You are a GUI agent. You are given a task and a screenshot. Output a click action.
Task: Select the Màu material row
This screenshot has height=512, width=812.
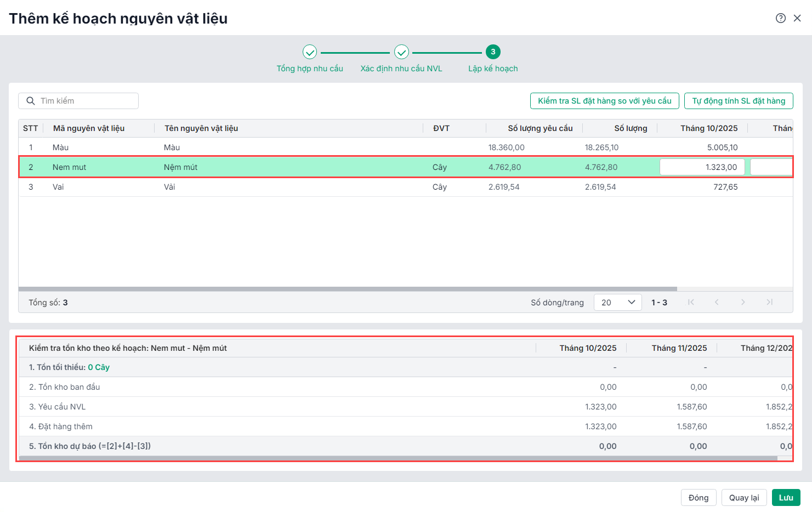click(x=219, y=147)
